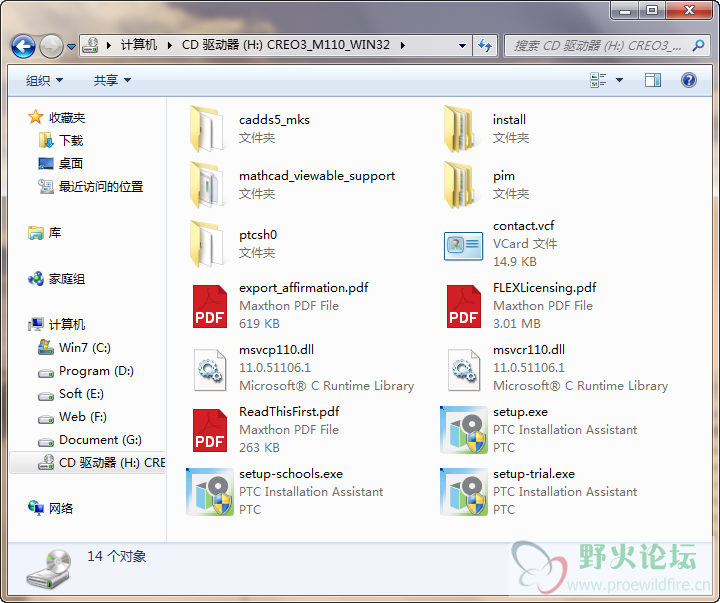Click the 家庭组 homegroup icon
This screenshot has width=720, height=603.
36,278
